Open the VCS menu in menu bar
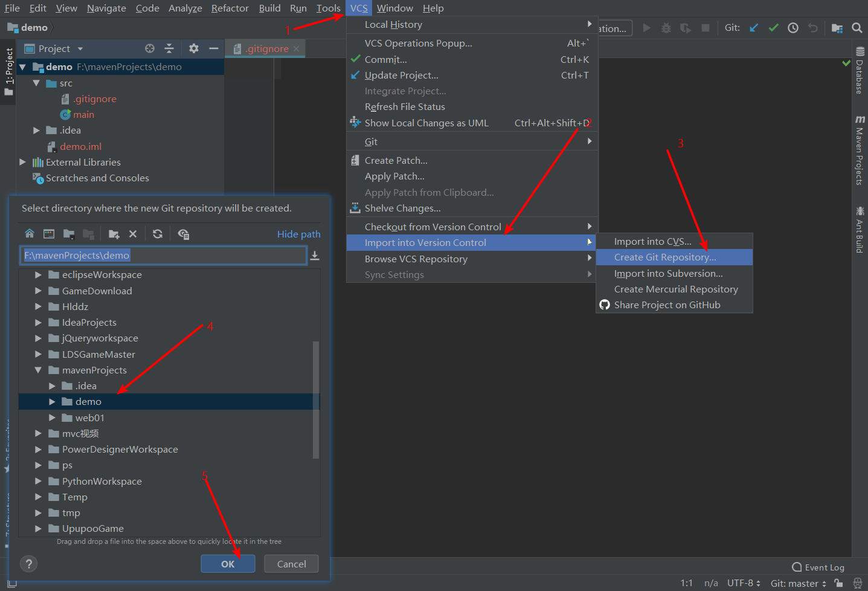Screen dimensions: 868x591 pyautogui.click(x=359, y=8)
